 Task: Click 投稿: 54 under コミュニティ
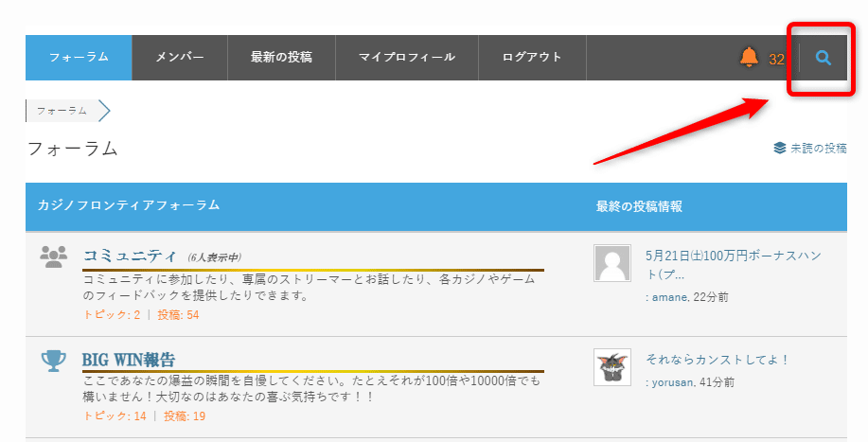178,315
